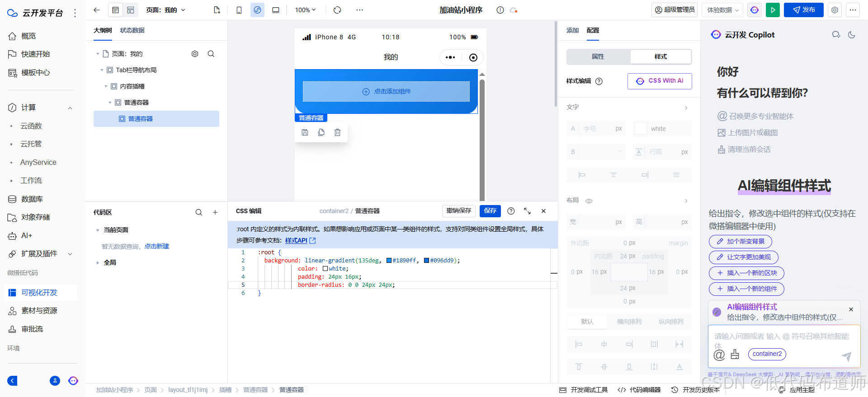Expand the 文字 style section
The height and width of the screenshot is (397, 868).
686,107
